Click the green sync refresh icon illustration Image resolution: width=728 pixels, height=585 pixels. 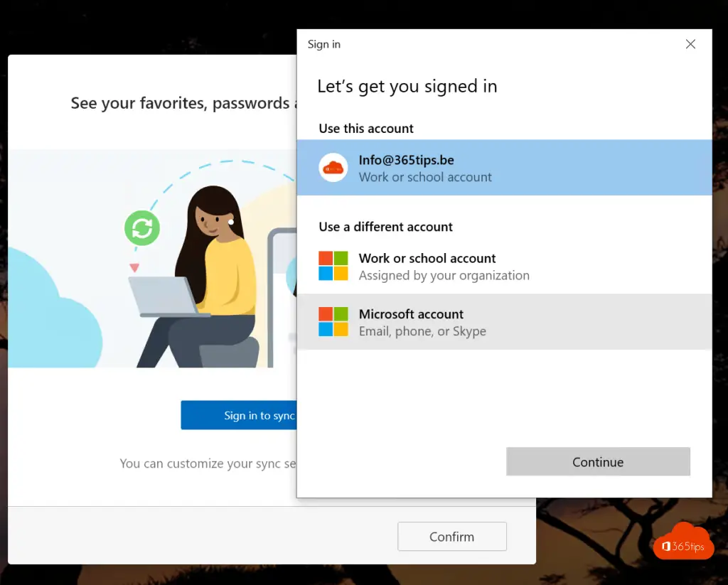tap(142, 228)
